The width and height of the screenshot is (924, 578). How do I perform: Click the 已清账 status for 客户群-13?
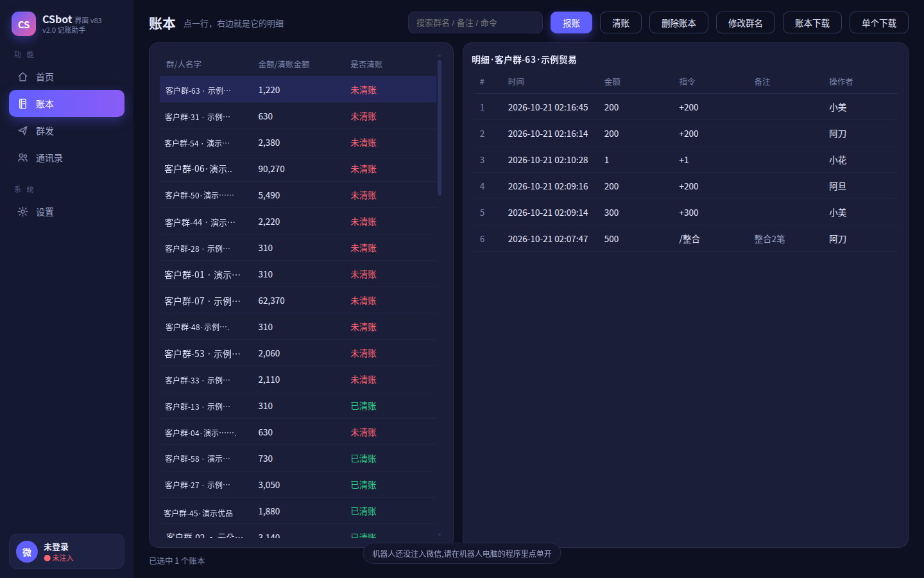tap(363, 406)
